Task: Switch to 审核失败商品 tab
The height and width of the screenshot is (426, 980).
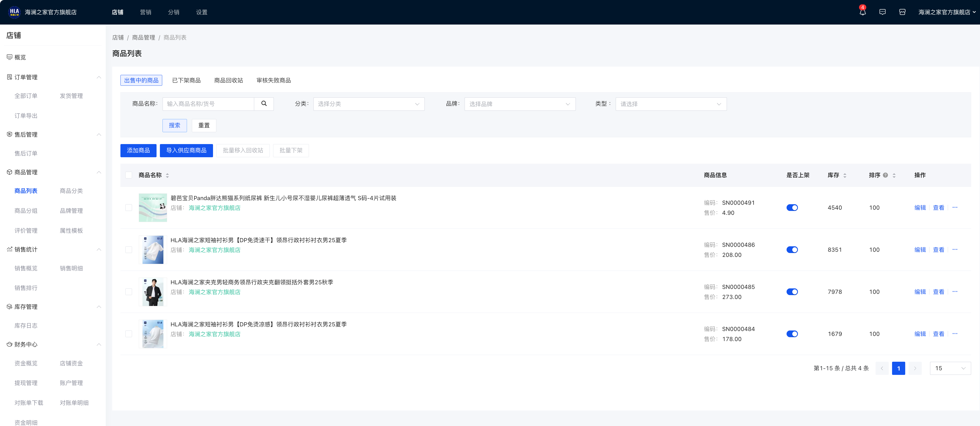Action: [x=274, y=80]
